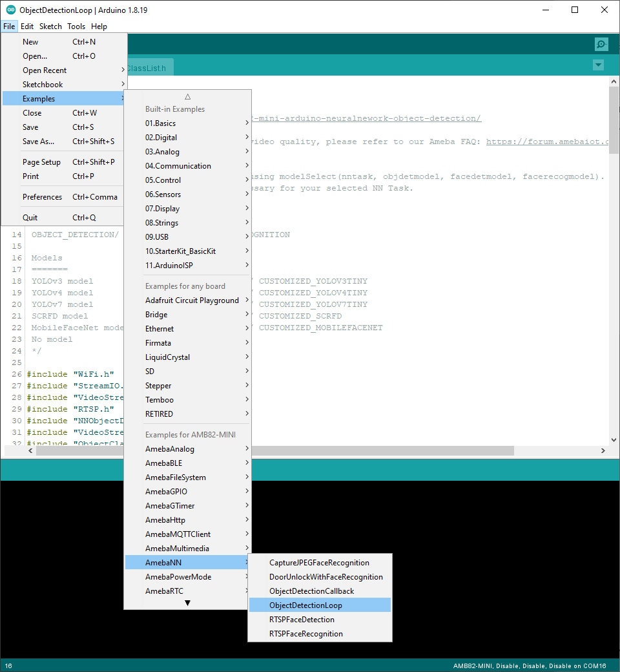Open the forum.amebaiot FAQ link
The width and height of the screenshot is (620, 672).
[x=546, y=142]
